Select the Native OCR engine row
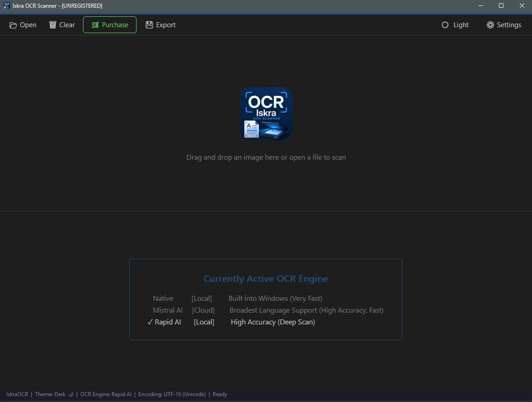The width and height of the screenshot is (532, 402). pos(238,299)
